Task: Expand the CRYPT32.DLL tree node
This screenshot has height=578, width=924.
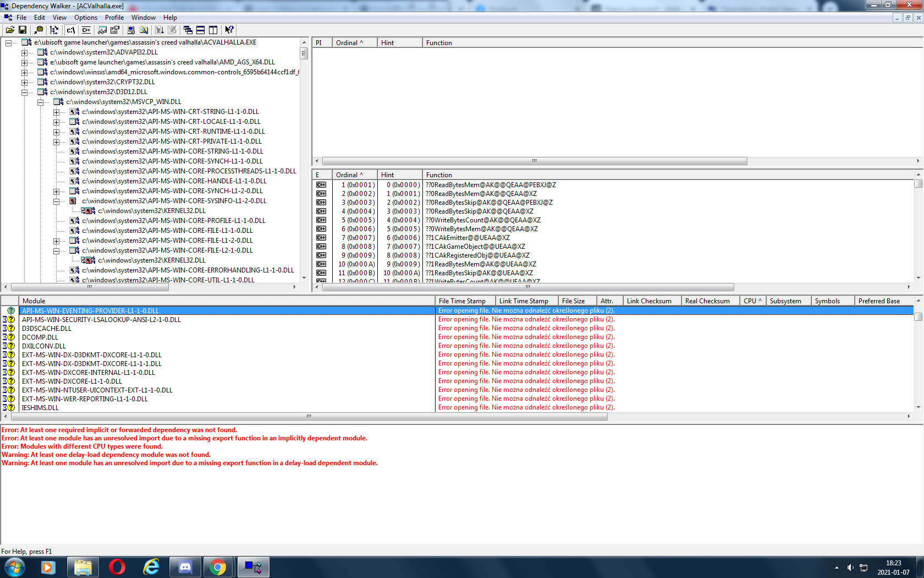Action: [24, 83]
